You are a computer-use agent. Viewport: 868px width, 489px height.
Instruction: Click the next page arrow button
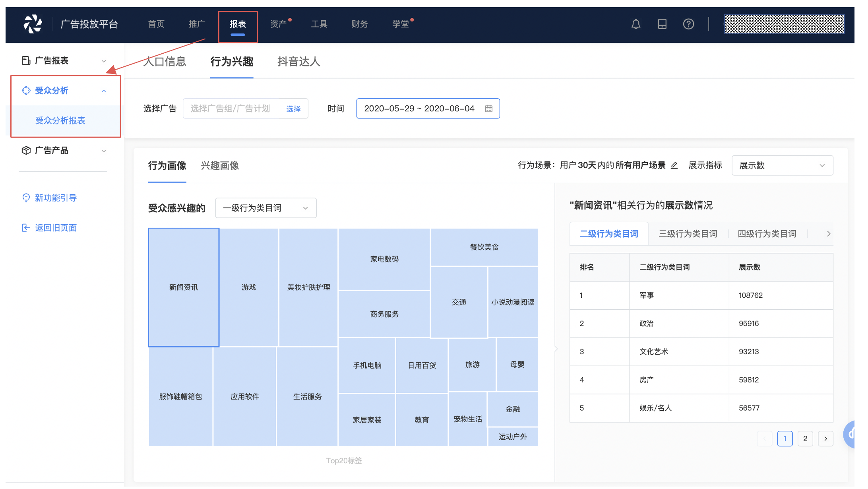tap(825, 439)
